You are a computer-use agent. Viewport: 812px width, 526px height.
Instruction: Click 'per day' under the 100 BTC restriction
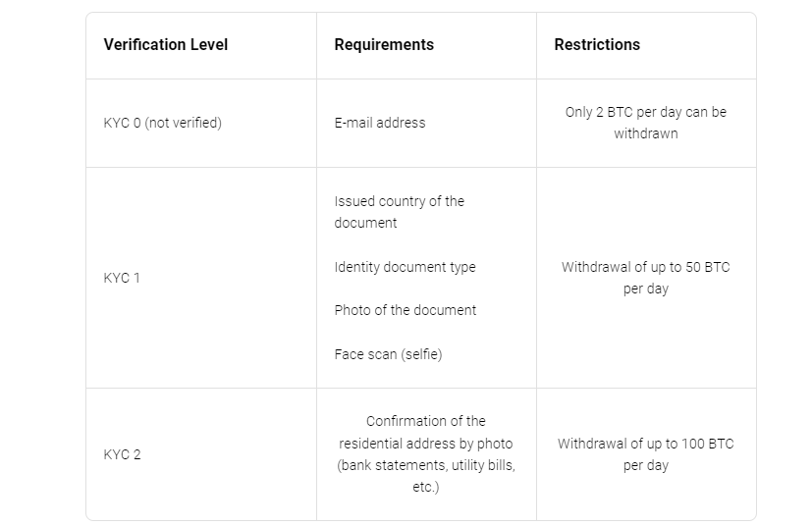click(x=646, y=465)
